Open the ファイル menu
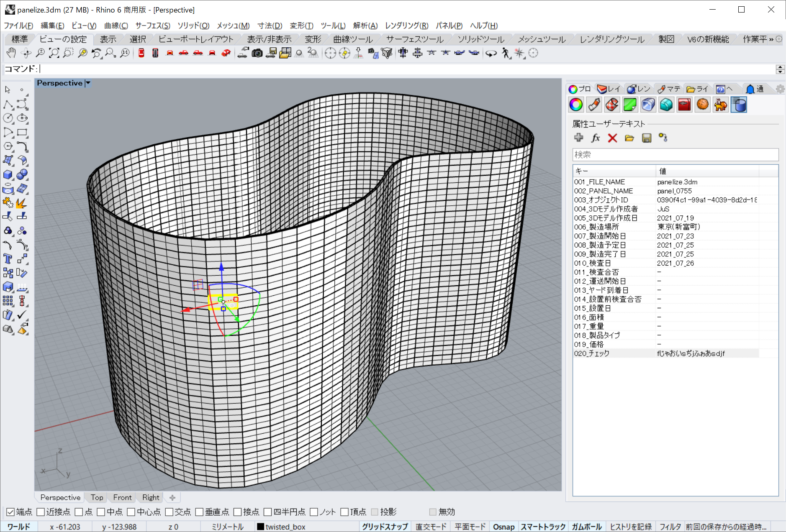This screenshot has width=786, height=532. (x=18, y=26)
